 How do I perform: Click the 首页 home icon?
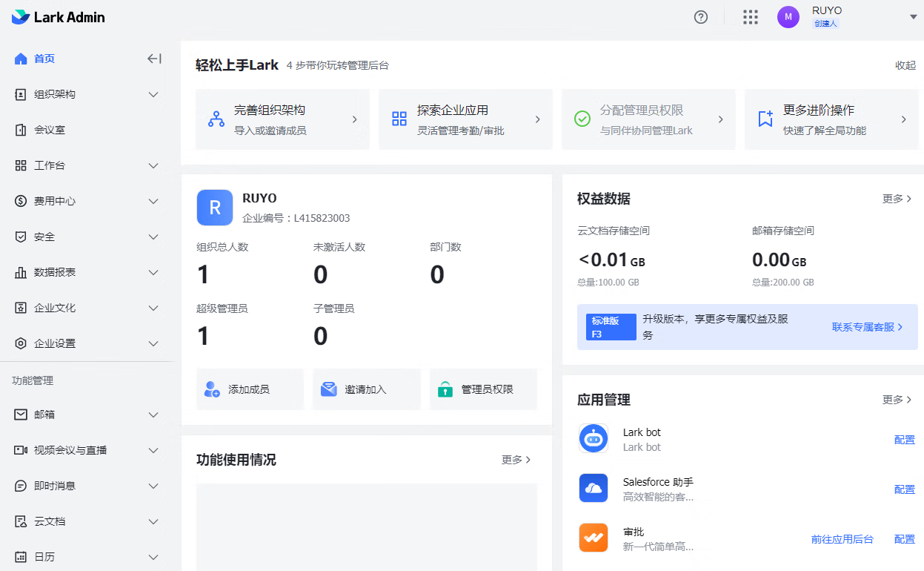click(x=21, y=59)
